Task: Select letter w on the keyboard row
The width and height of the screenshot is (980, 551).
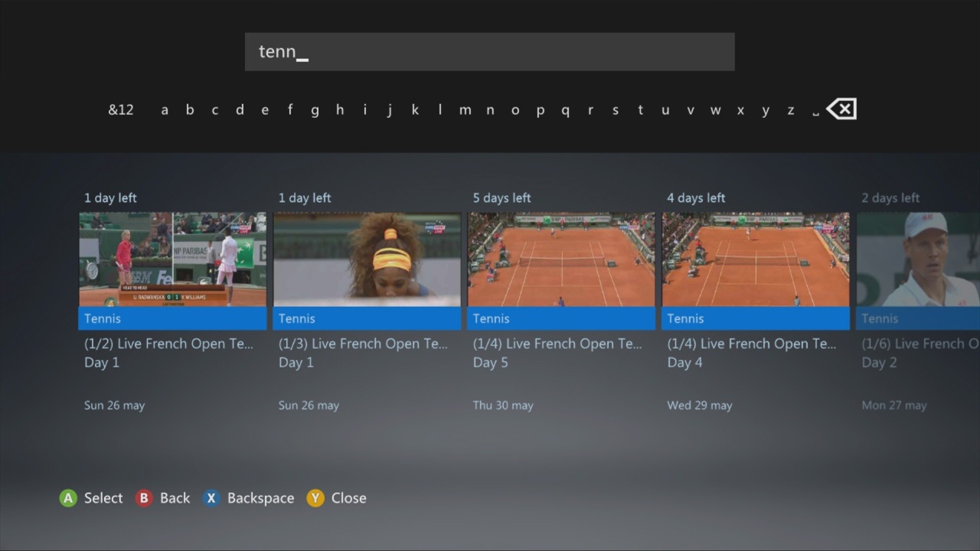Action: pyautogui.click(x=715, y=110)
